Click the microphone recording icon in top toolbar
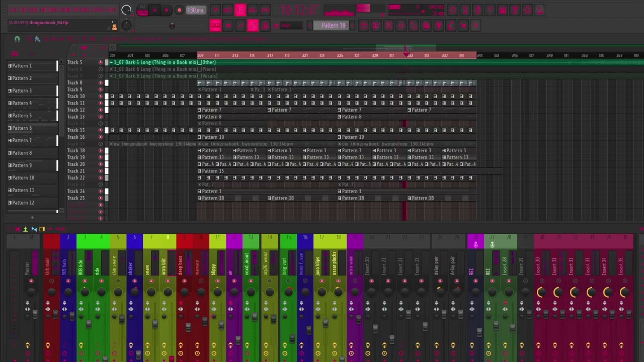 pos(477,10)
